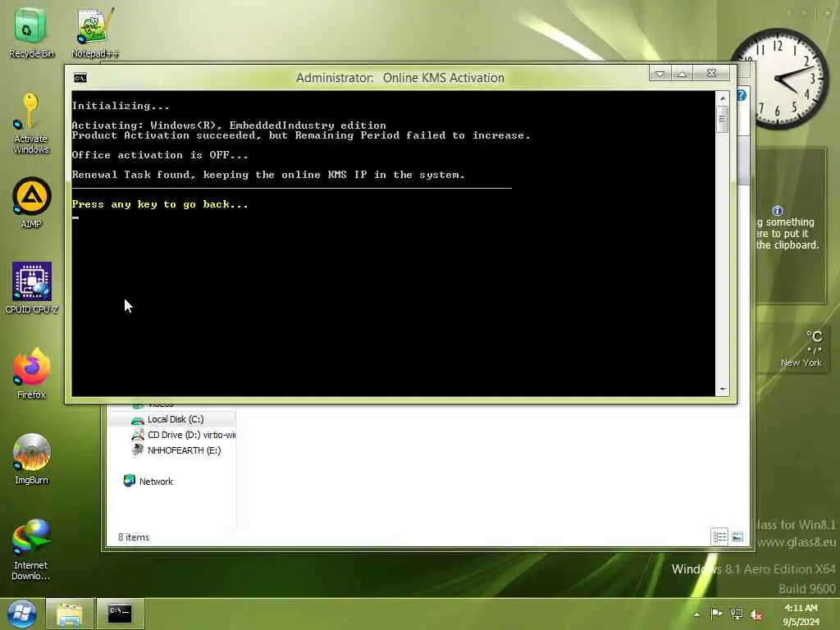Select the Activate Windows key icon
840x630 pixels.
coord(30,123)
